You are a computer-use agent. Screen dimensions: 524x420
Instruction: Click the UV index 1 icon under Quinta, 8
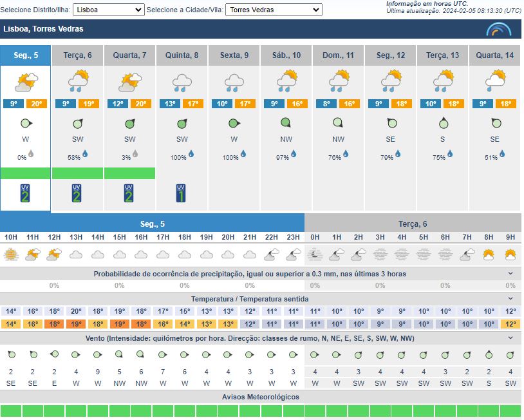pyautogui.click(x=182, y=193)
